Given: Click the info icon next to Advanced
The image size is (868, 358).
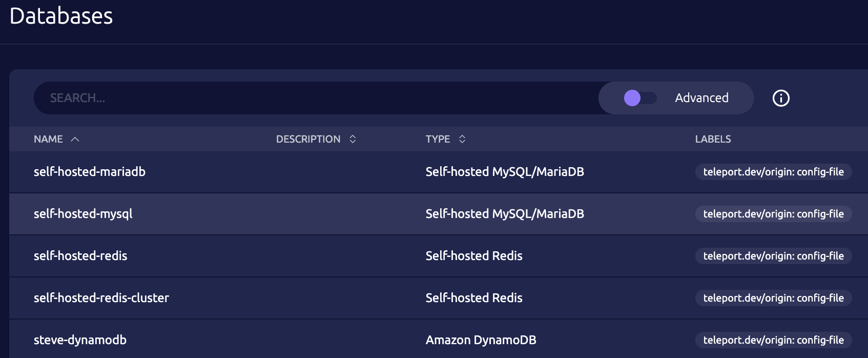Looking at the screenshot, I should click(x=781, y=98).
